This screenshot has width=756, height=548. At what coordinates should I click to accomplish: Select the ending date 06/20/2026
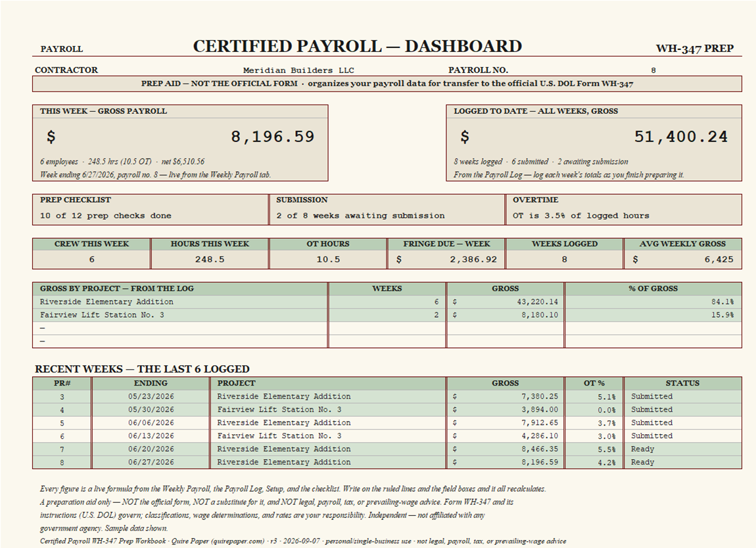151,449
